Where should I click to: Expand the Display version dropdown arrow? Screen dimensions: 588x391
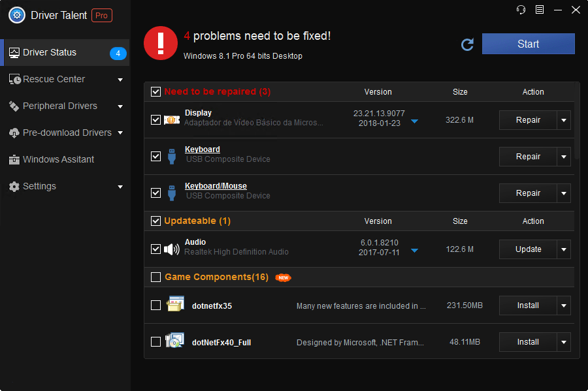point(414,121)
